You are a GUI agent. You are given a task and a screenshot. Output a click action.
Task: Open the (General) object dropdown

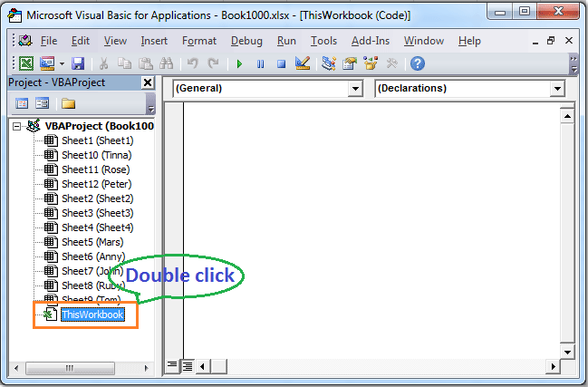click(x=355, y=89)
